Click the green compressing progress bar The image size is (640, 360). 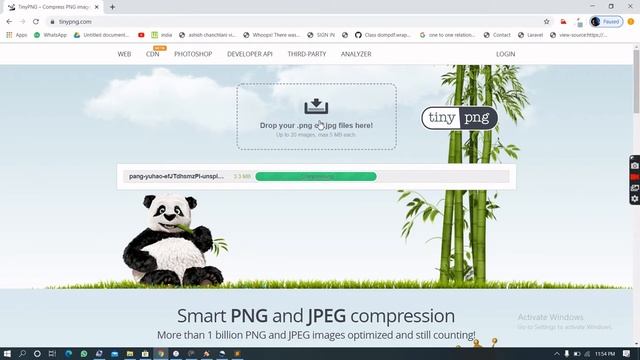316,176
